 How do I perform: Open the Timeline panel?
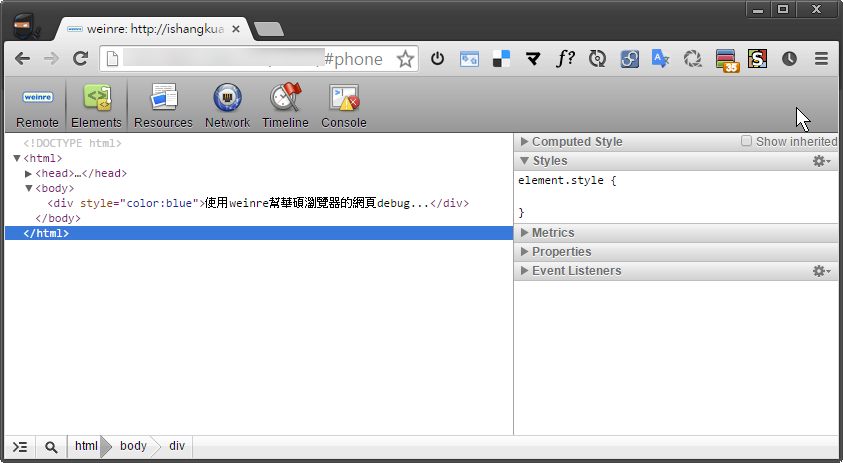click(285, 106)
